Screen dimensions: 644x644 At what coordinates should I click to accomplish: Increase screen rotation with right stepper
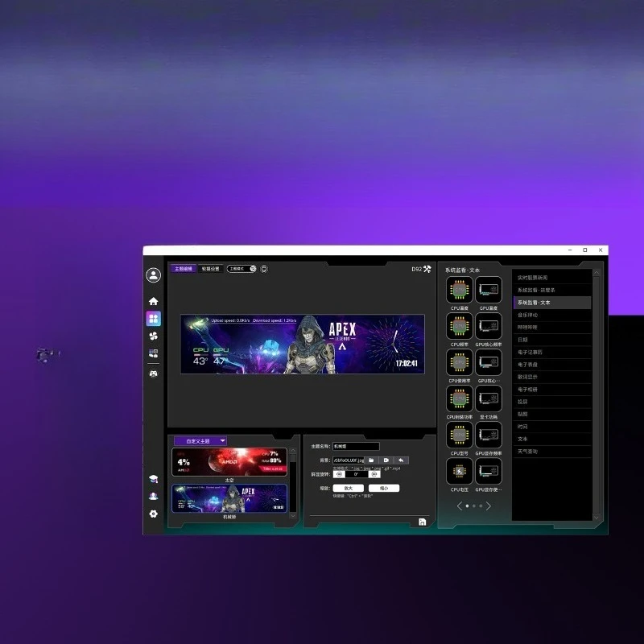click(374, 474)
